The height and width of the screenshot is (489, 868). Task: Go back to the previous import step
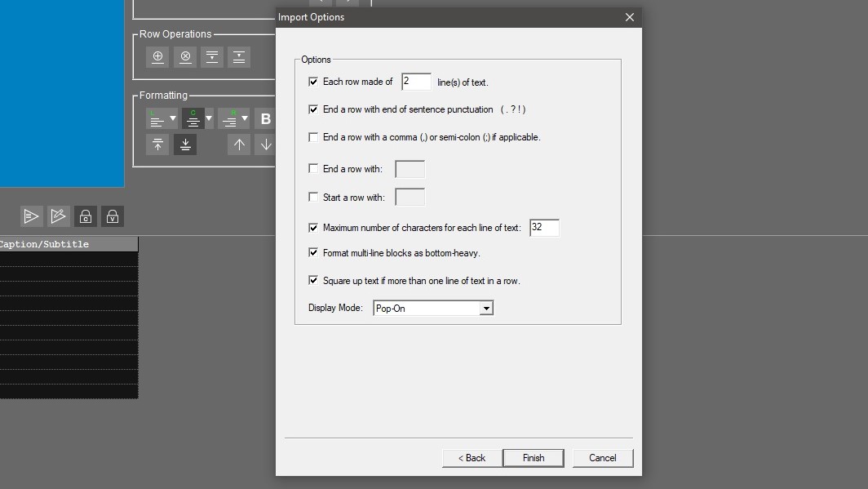tap(472, 458)
